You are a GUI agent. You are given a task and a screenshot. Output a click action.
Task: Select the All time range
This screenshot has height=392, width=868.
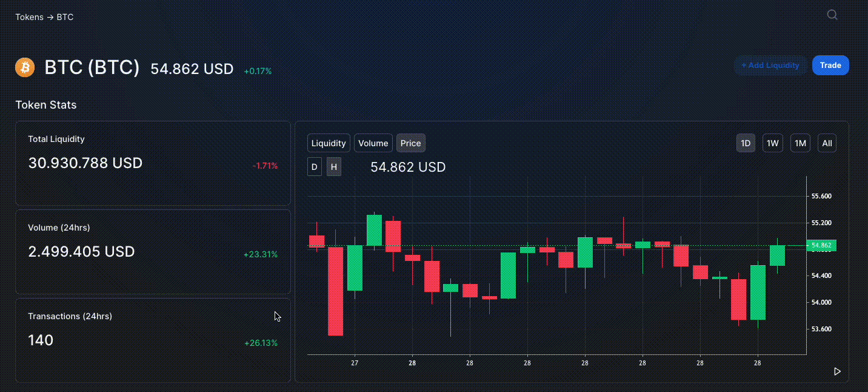pos(827,143)
